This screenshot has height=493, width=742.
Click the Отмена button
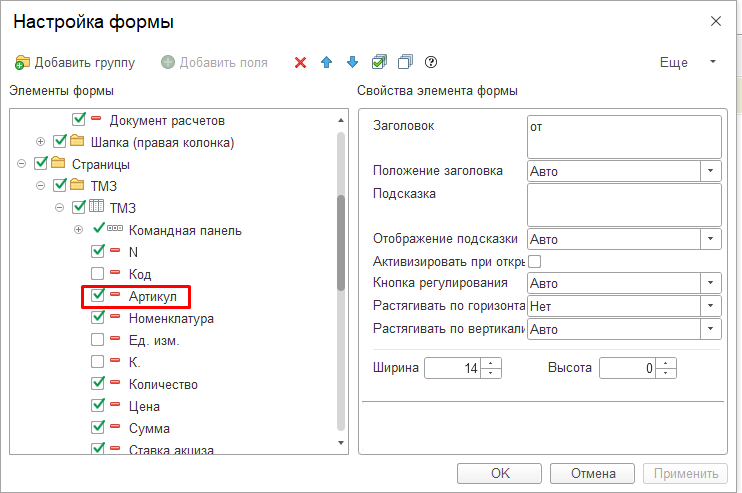pos(592,474)
